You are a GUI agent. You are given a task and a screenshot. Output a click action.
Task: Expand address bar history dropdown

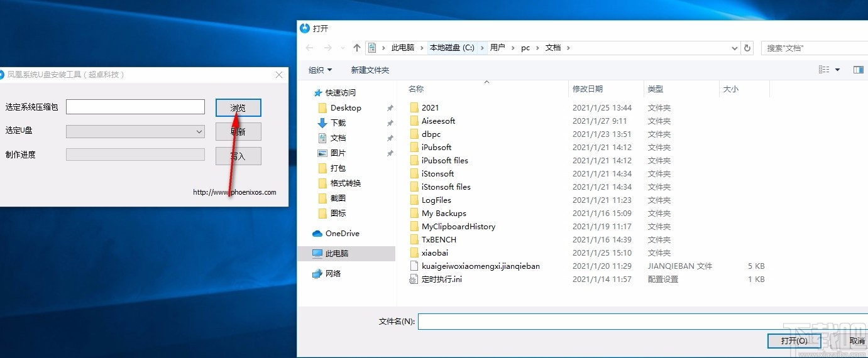tap(735, 48)
